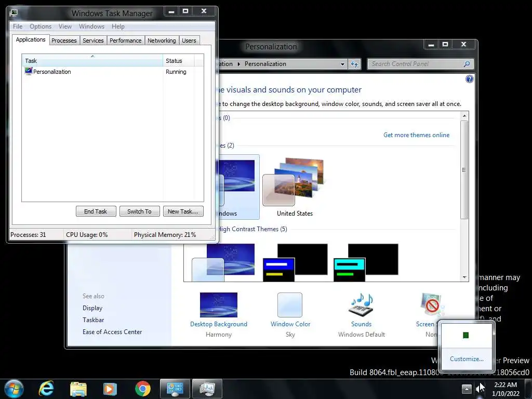This screenshot has height=399, width=532.
Task: Click the Running status cell
Action: click(176, 72)
